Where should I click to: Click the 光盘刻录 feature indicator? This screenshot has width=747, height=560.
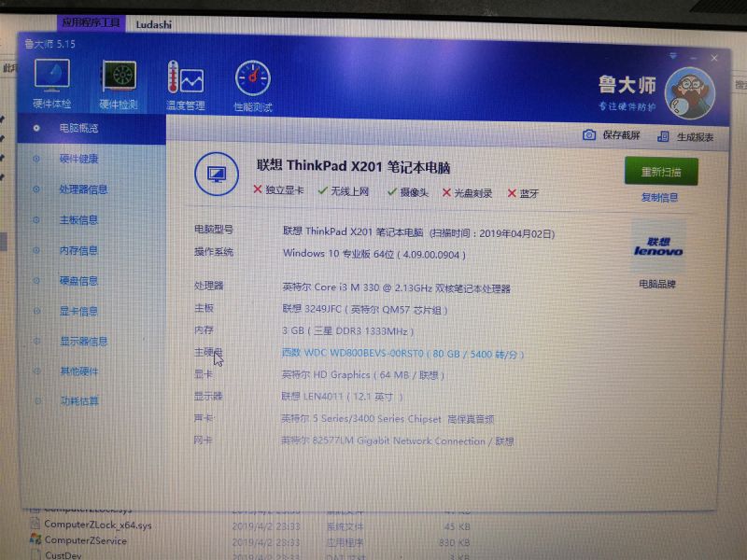tap(468, 193)
